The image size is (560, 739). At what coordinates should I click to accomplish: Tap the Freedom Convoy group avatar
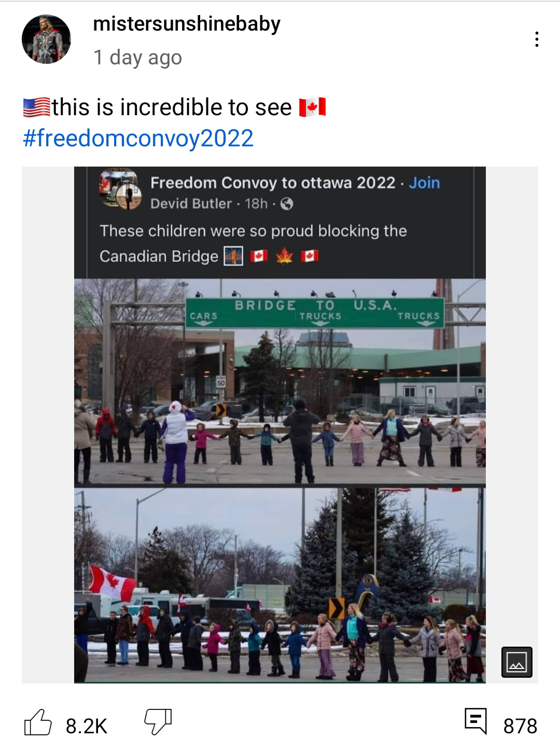tap(120, 190)
